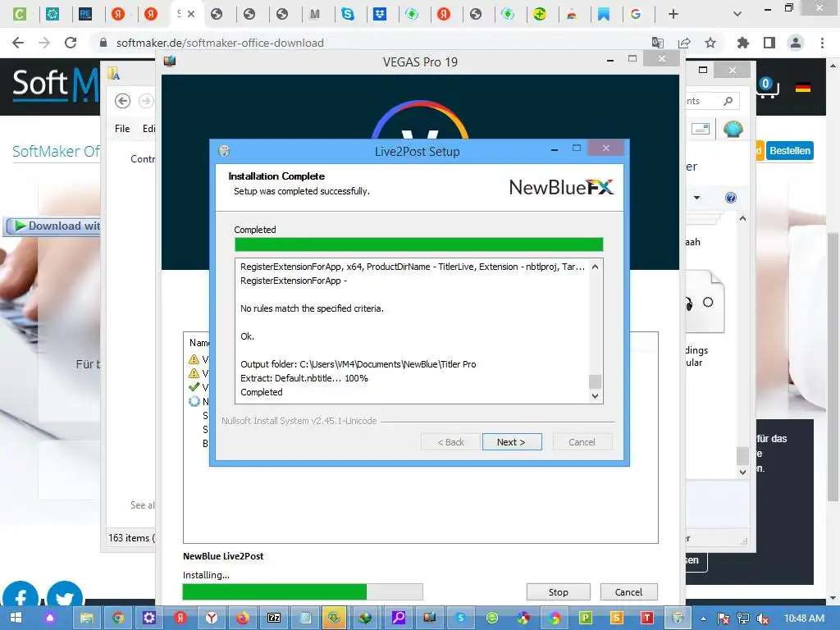
Task: Switch to the Gmail M browser tab
Action: (315, 14)
